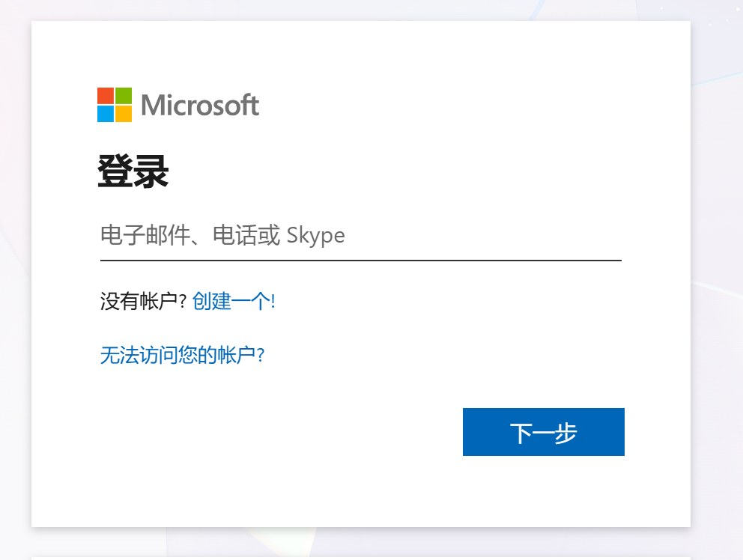The height and width of the screenshot is (560, 743).
Task: Click the 下一步 text on the button
Action: click(543, 433)
